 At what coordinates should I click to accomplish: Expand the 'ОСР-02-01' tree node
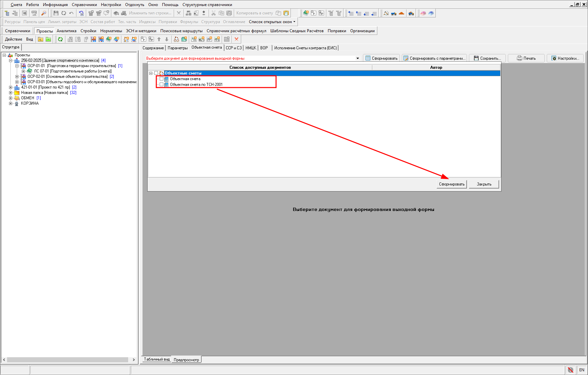point(17,76)
